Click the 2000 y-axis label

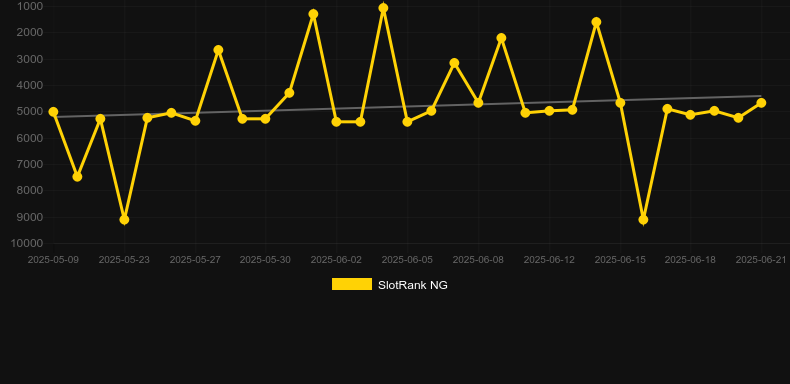pos(30,32)
